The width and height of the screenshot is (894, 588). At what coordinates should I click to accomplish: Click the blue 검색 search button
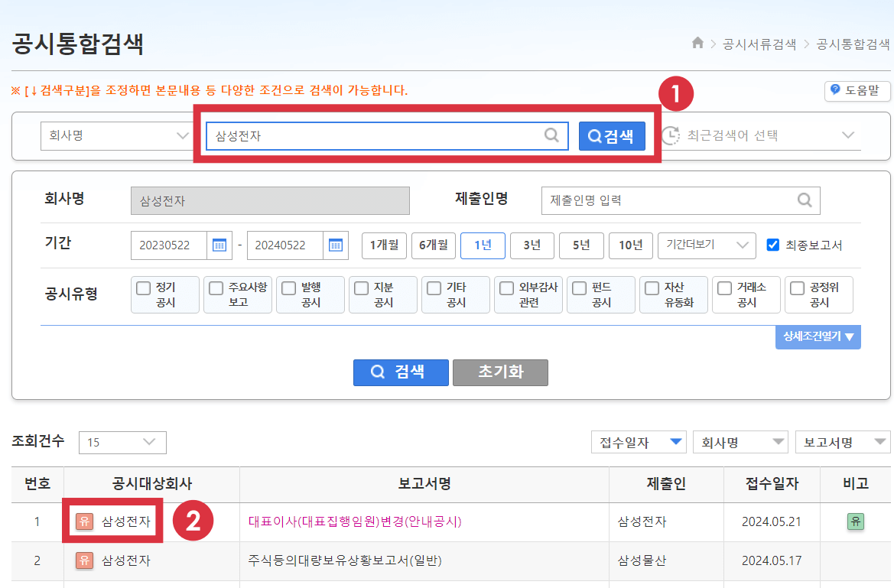pyautogui.click(x=611, y=135)
